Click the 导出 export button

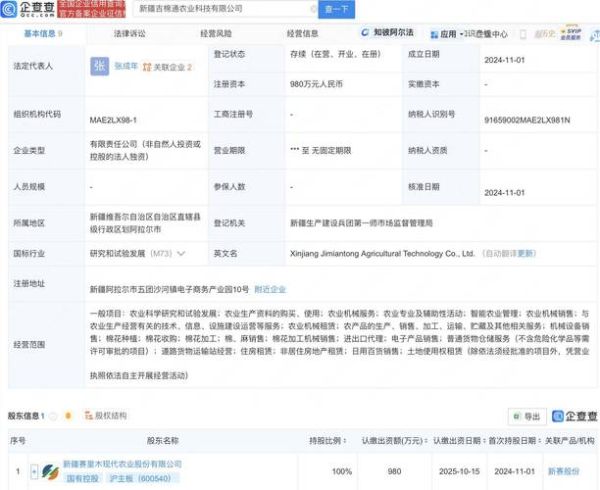(x=525, y=416)
